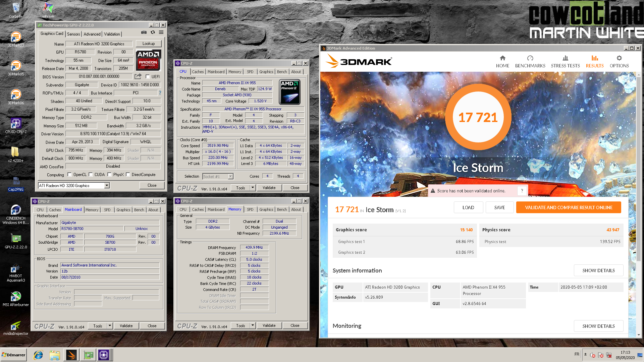
Task: Click the Bus Interface question mark
Action: point(160,93)
